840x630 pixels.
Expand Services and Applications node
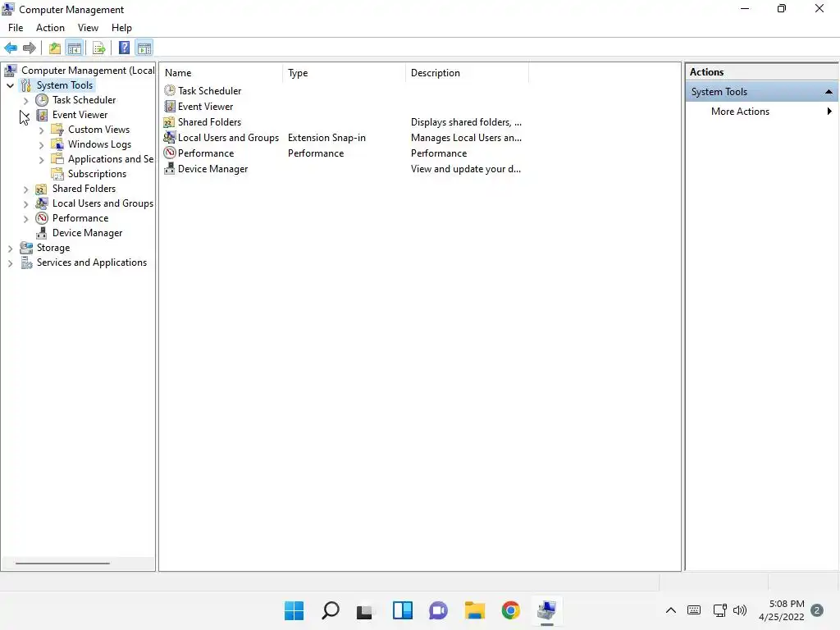point(10,263)
